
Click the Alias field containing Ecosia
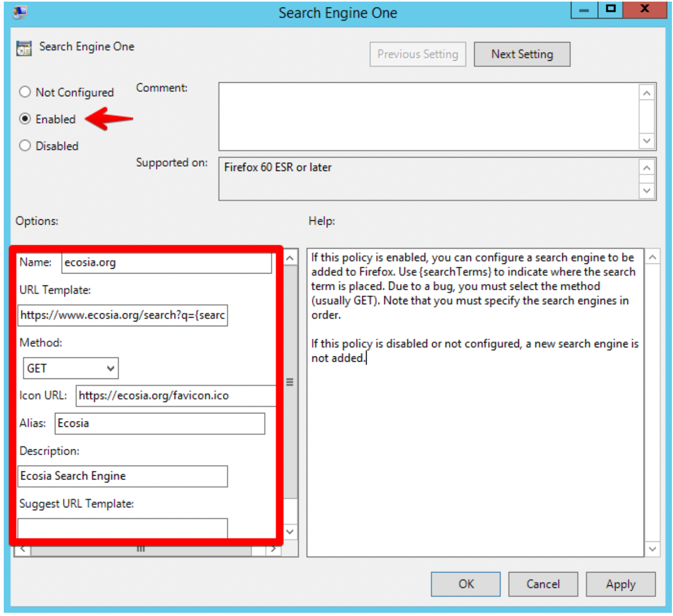pos(160,424)
